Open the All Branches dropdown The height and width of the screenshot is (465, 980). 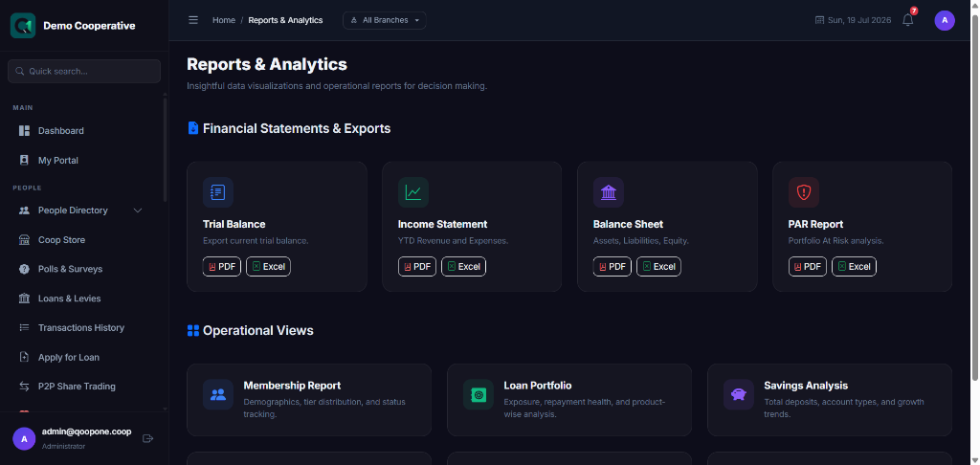(385, 20)
